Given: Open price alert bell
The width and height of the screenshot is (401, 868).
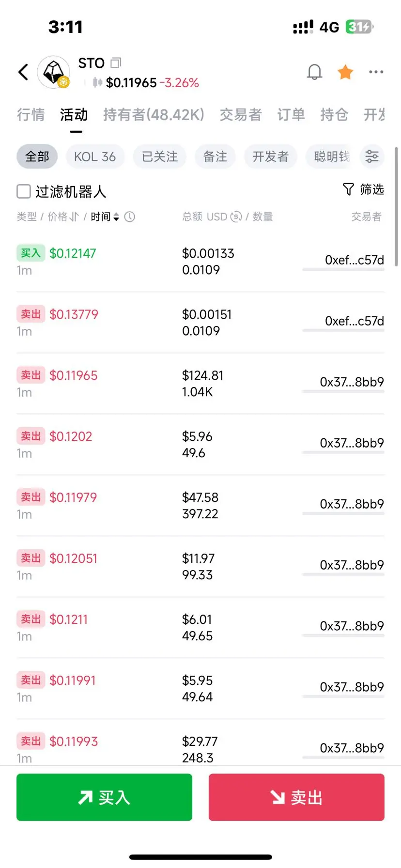Looking at the screenshot, I should (x=314, y=72).
